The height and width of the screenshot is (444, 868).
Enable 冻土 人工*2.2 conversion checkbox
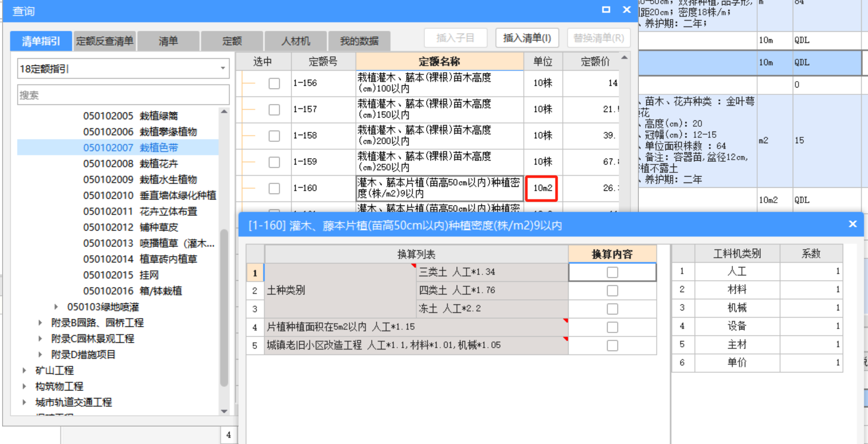[612, 309]
